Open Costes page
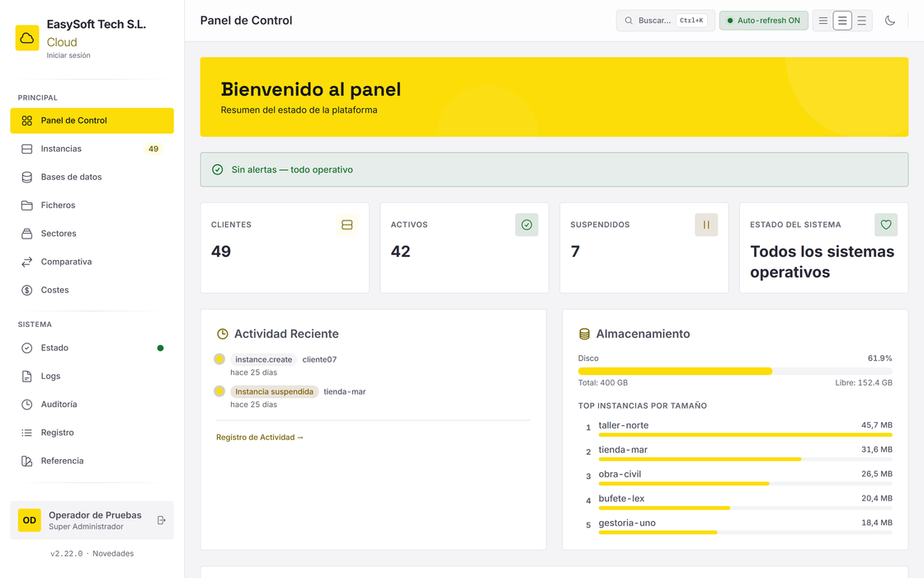 click(92, 291)
